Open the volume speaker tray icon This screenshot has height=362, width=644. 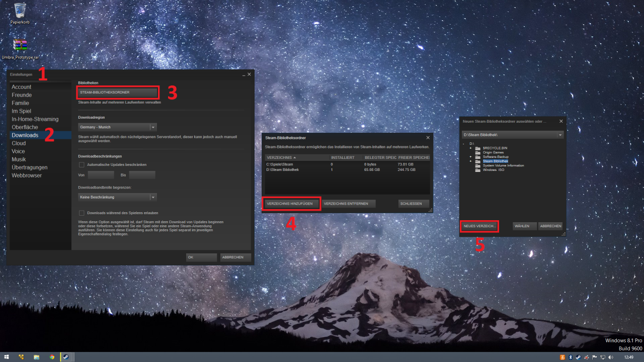click(x=611, y=357)
